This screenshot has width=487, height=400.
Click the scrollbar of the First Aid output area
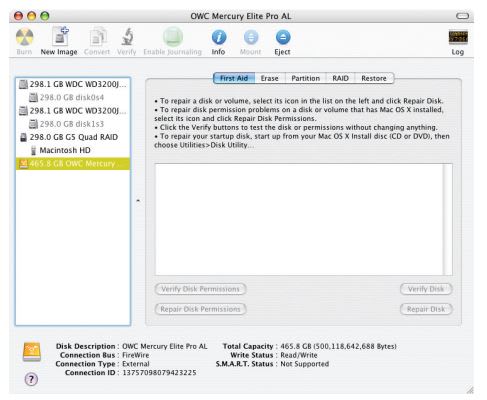click(x=448, y=219)
